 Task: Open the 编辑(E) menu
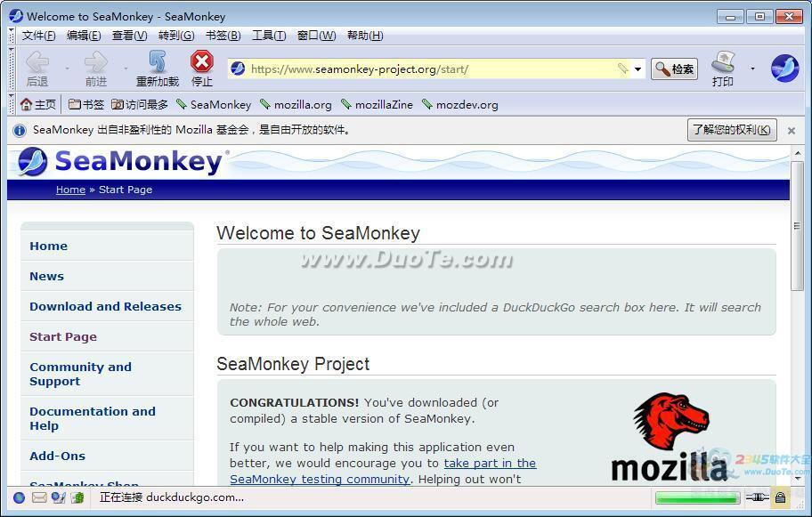84,36
